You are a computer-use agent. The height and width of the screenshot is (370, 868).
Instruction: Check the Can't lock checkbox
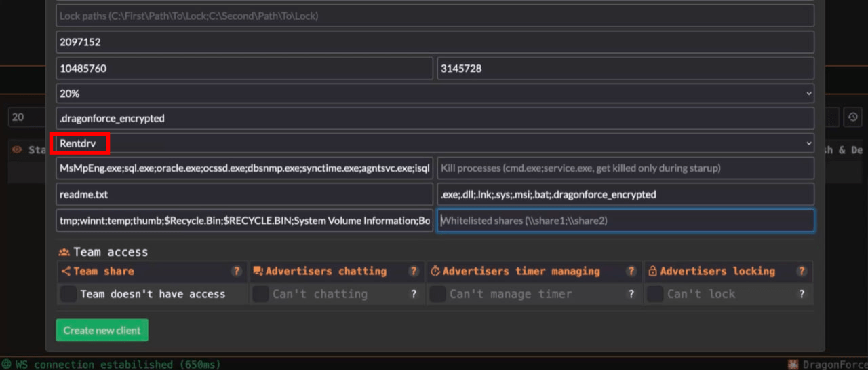[x=655, y=294]
